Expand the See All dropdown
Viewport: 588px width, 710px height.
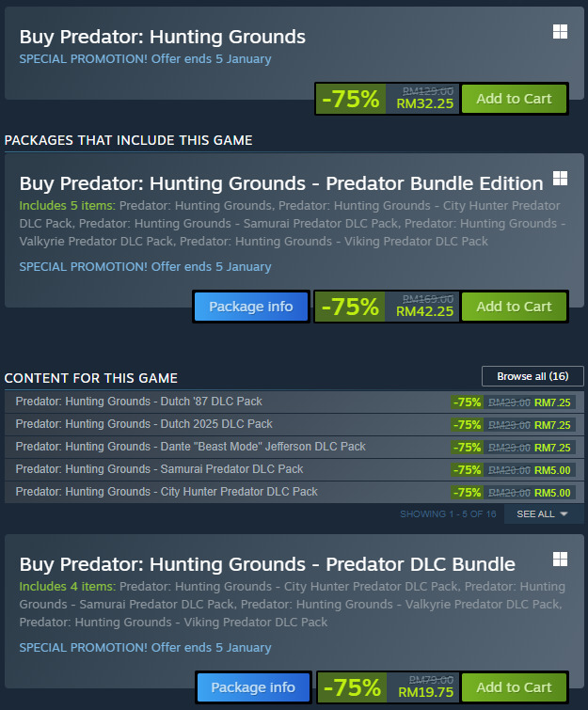point(544,514)
